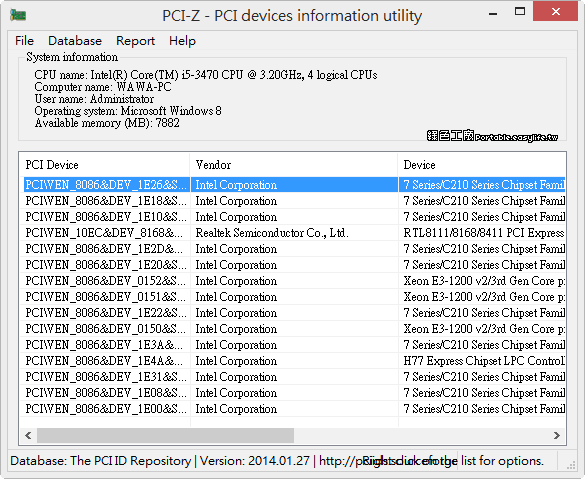Click the Version 2014.01.27 status text
The height and width of the screenshot is (479, 585).
[255, 461]
